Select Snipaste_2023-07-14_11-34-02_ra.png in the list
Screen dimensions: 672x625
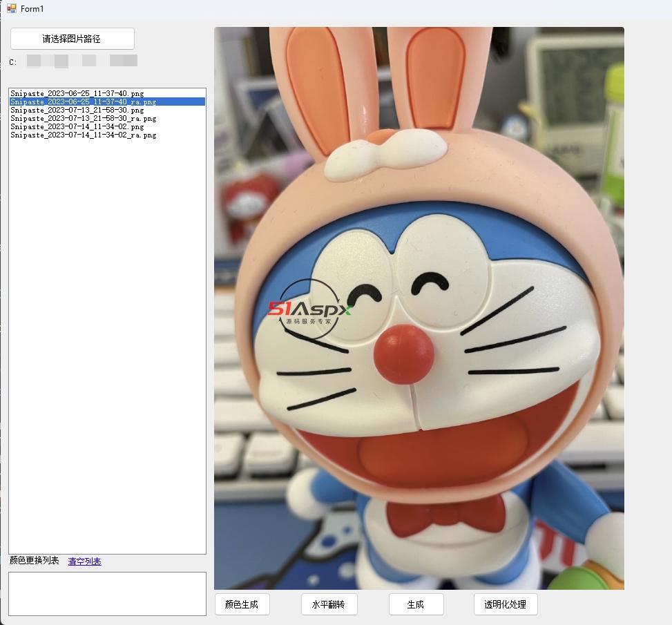107,135
